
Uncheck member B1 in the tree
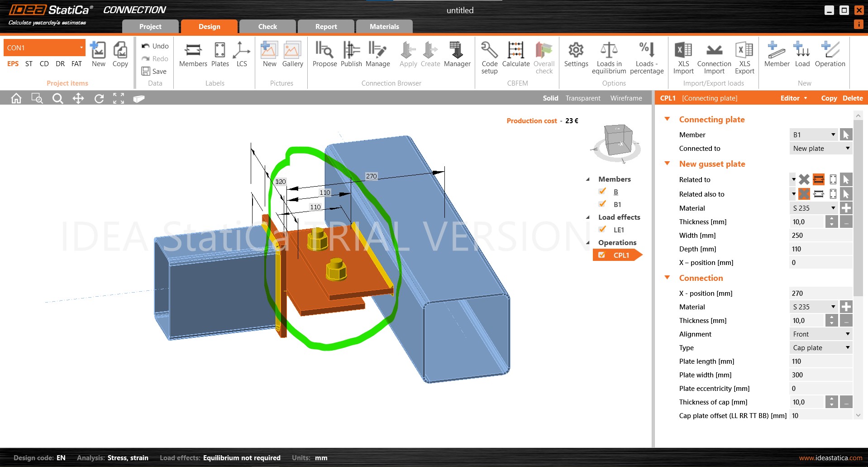(x=602, y=204)
